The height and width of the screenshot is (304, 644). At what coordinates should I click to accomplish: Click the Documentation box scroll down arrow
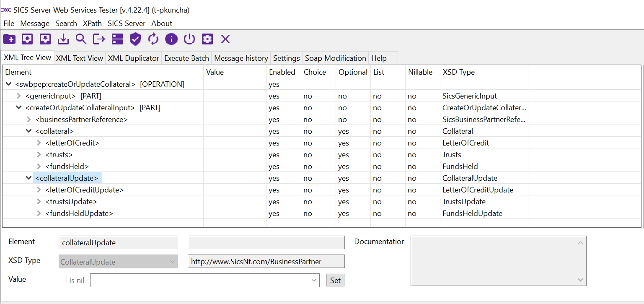[580, 280]
